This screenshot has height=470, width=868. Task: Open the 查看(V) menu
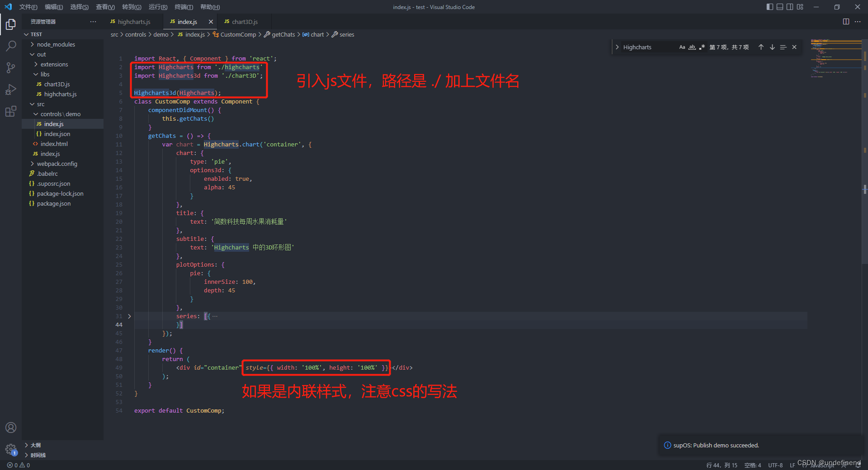coord(105,7)
